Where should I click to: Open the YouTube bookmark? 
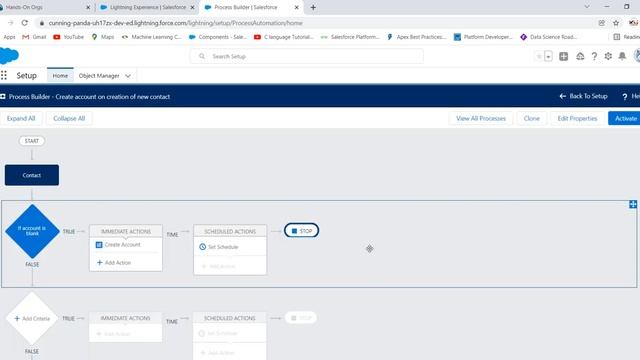69,37
